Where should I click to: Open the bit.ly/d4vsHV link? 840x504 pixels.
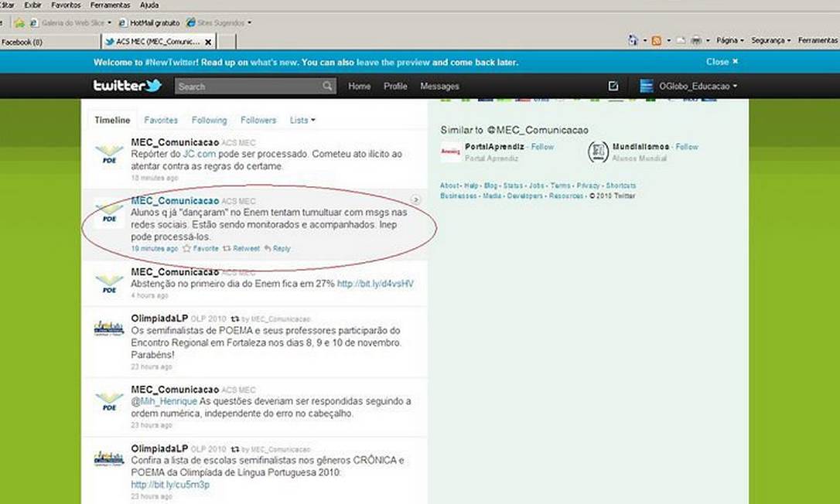pos(375,284)
